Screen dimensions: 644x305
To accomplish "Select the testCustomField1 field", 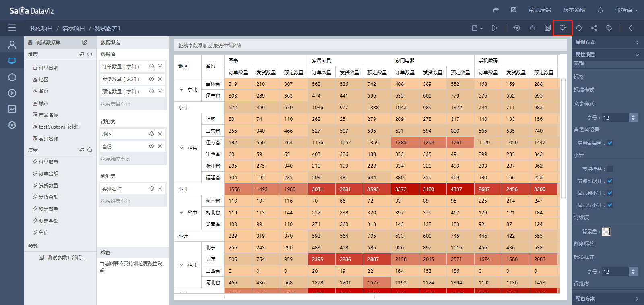I will [56, 127].
